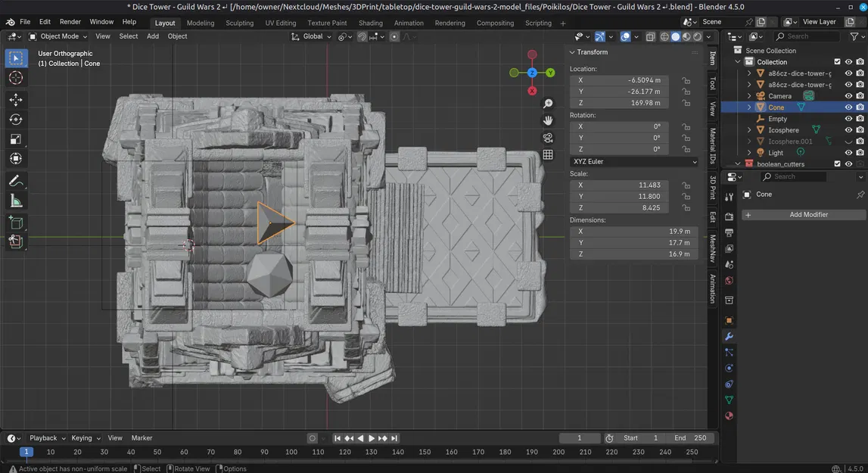Screen dimensions: 868x473
Task: Activate the Move tool
Action: tap(15, 100)
